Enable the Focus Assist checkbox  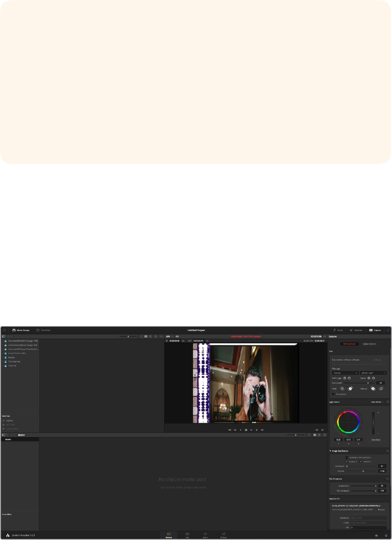[x=333, y=394]
